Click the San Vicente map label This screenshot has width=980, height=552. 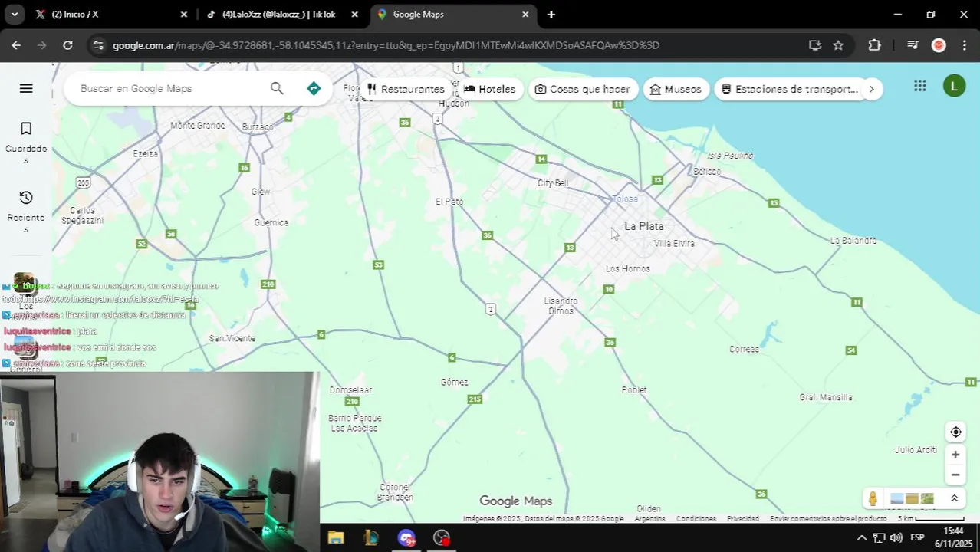point(232,338)
